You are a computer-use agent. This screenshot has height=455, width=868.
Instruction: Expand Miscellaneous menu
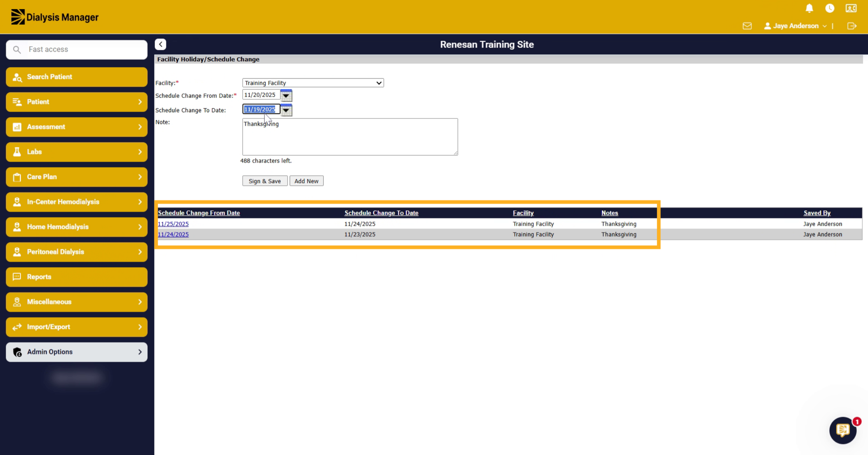(77, 302)
